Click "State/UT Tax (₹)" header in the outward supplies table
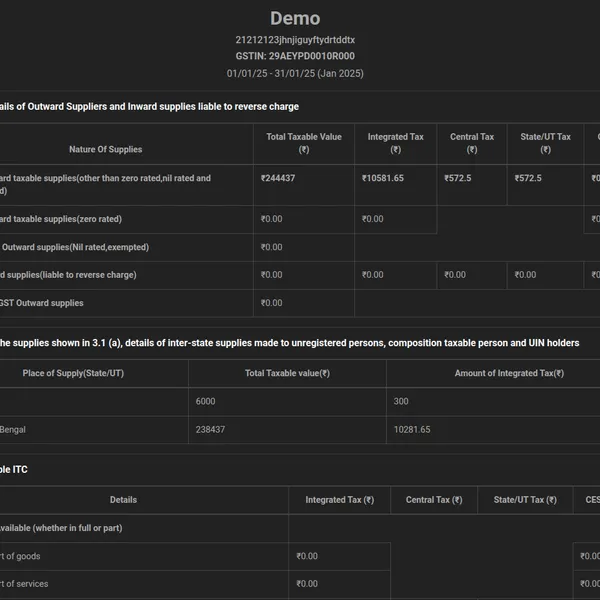The width and height of the screenshot is (600, 600). (x=545, y=143)
